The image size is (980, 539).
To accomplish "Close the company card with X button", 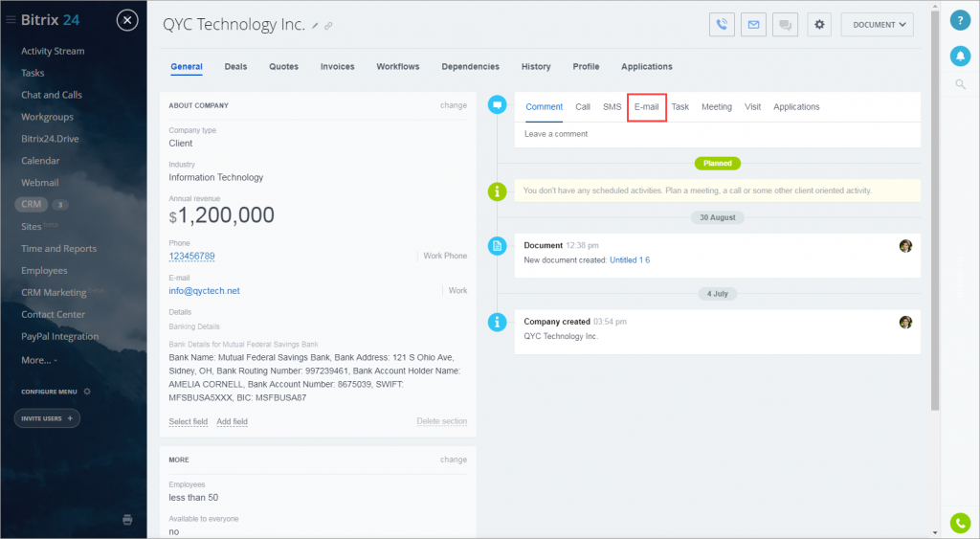I will [127, 21].
